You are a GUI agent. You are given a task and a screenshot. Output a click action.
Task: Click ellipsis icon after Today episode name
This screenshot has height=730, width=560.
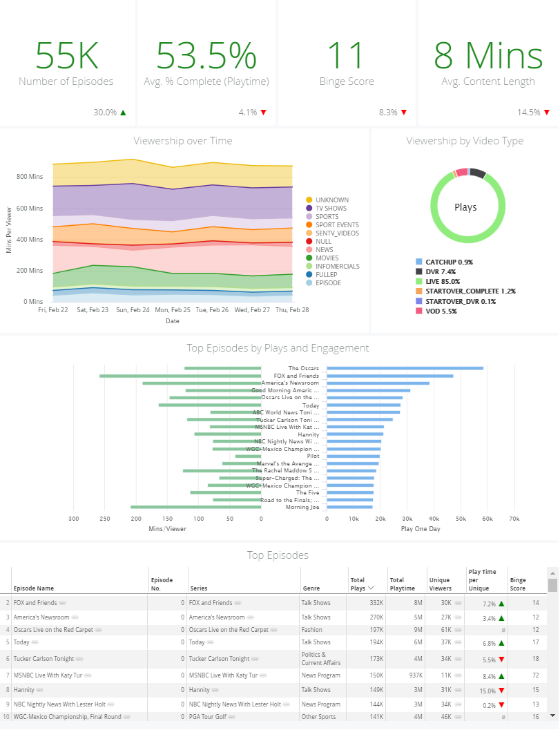point(35,642)
